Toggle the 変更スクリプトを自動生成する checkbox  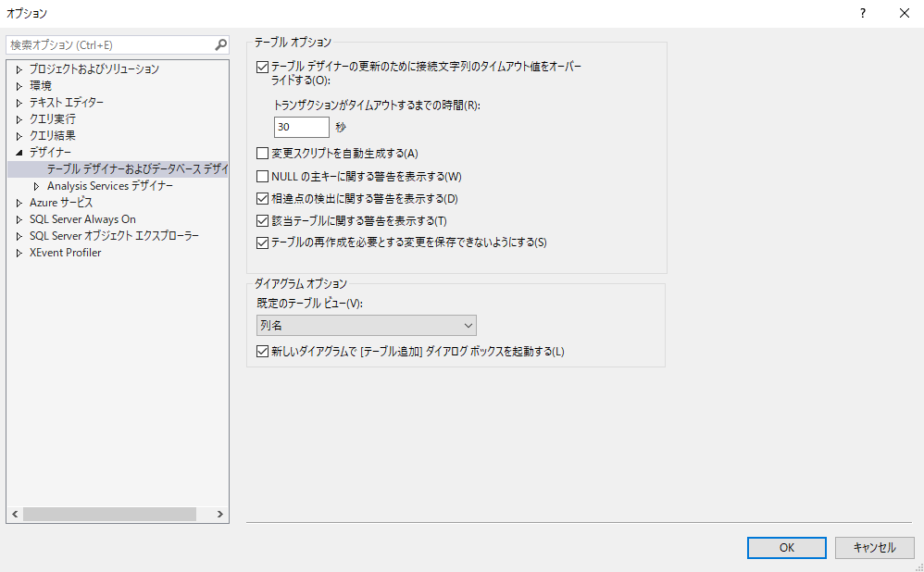[x=262, y=154]
